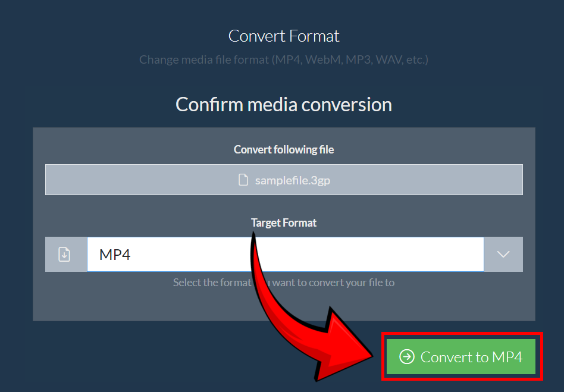Select the Convert Format page heading

pos(284,36)
